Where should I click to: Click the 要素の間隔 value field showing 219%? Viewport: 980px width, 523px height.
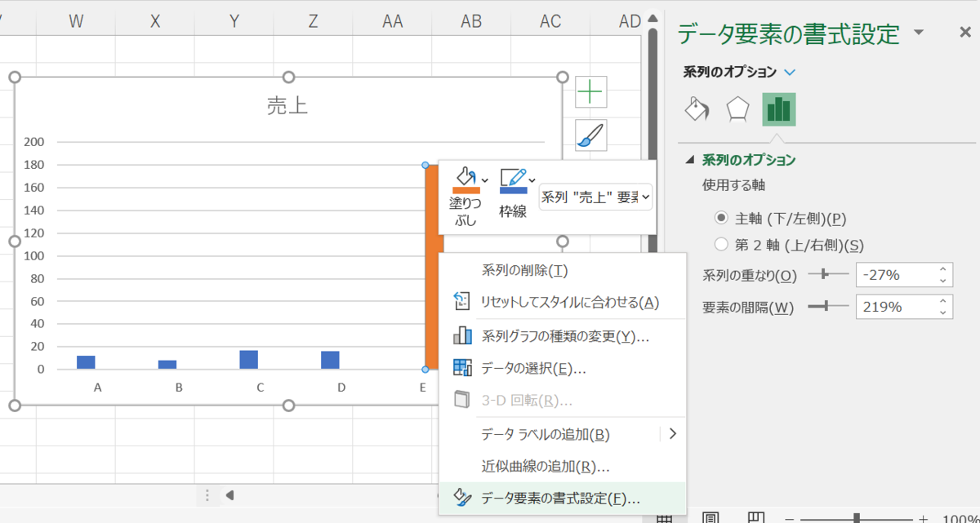898,307
